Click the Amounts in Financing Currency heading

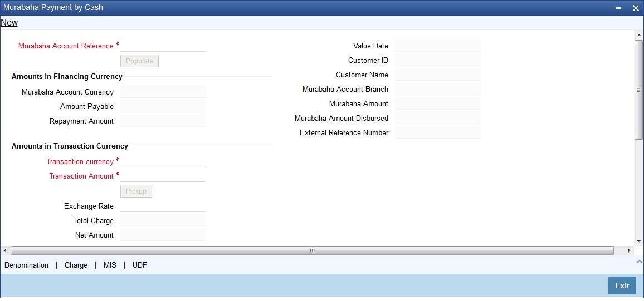tap(67, 76)
